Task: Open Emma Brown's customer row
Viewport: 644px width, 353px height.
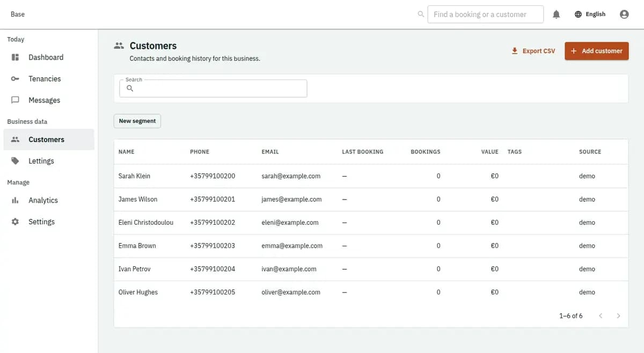Action: (371, 246)
